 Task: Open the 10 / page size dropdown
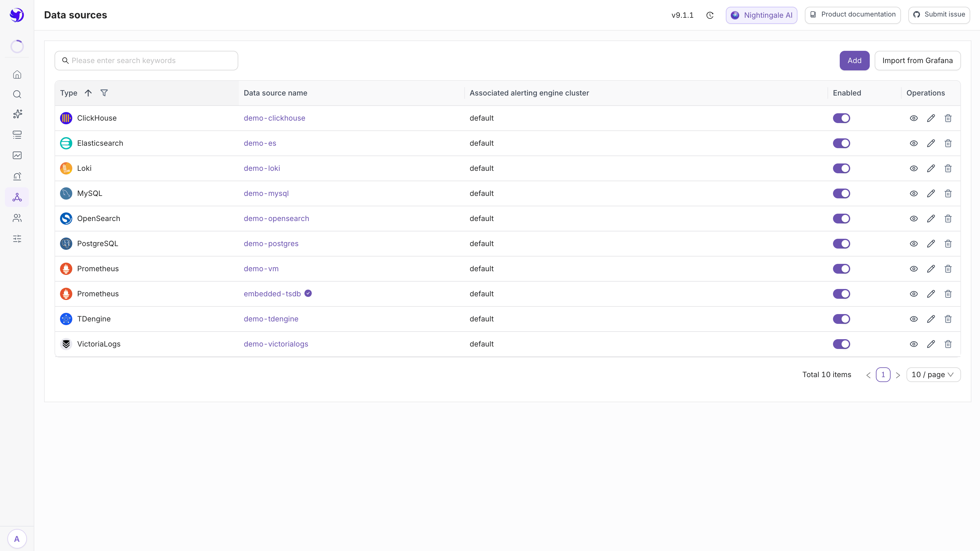coord(933,375)
